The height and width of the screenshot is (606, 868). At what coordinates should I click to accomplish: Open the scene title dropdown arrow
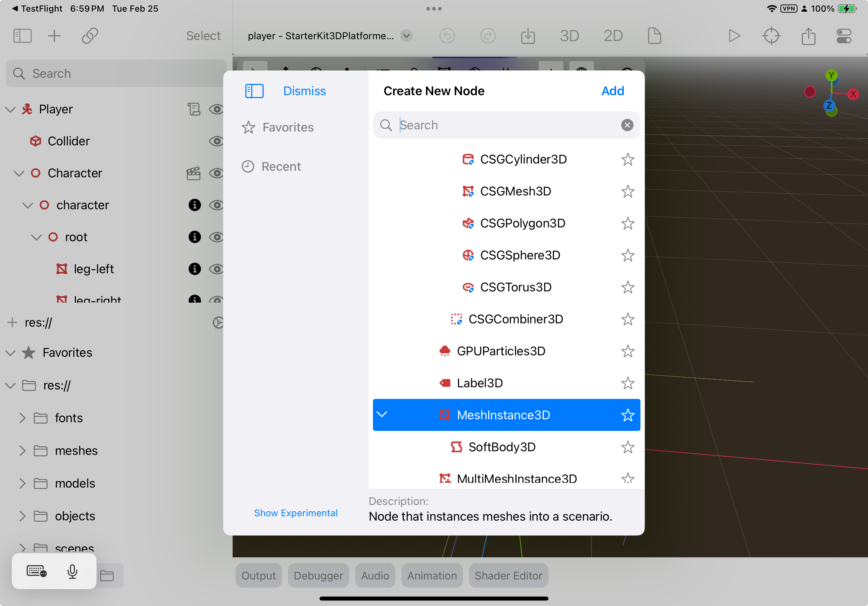(x=406, y=36)
